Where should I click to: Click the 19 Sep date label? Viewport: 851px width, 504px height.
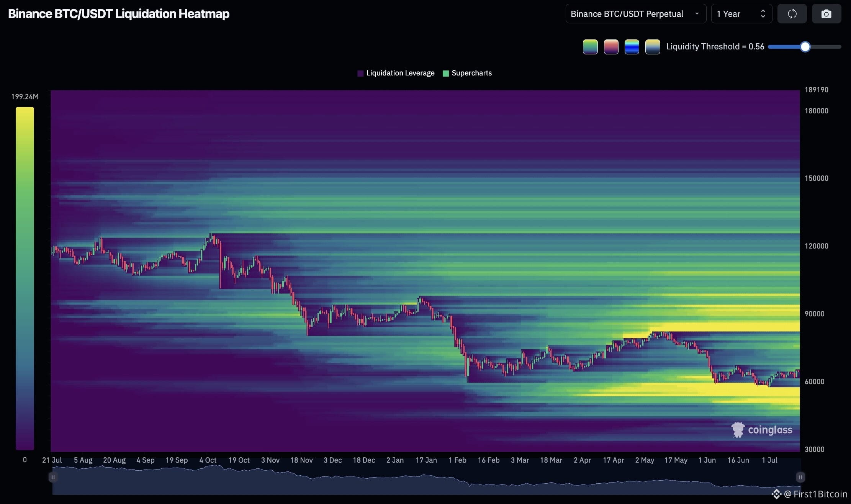[x=177, y=460]
